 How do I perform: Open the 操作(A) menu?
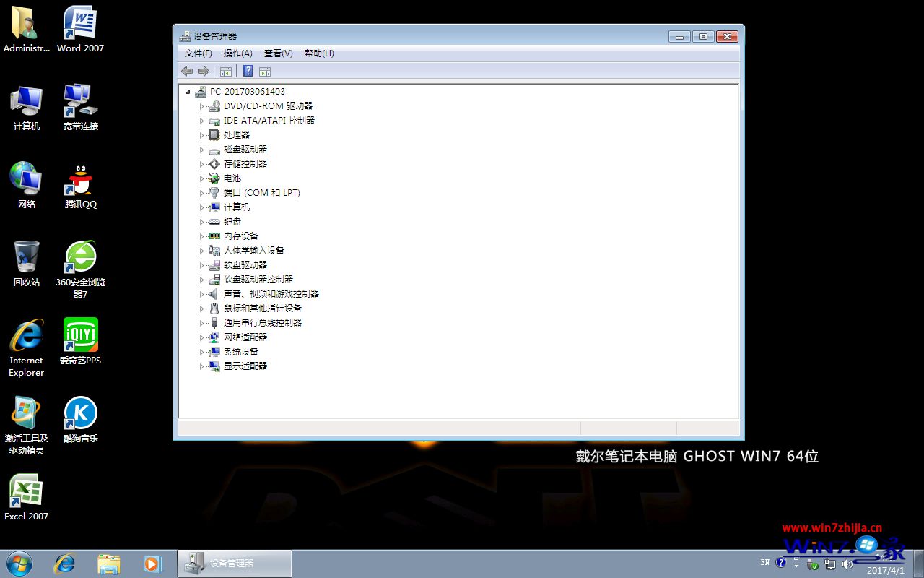pyautogui.click(x=237, y=53)
